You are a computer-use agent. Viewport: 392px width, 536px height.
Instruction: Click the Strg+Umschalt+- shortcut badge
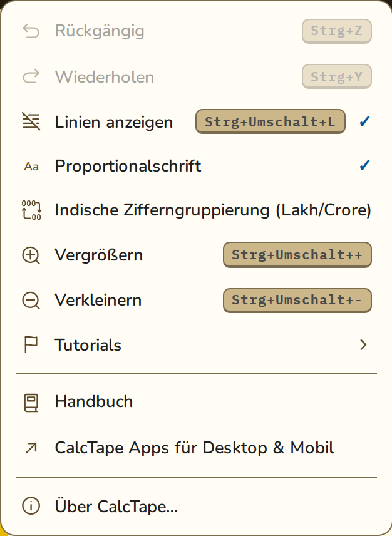(297, 301)
